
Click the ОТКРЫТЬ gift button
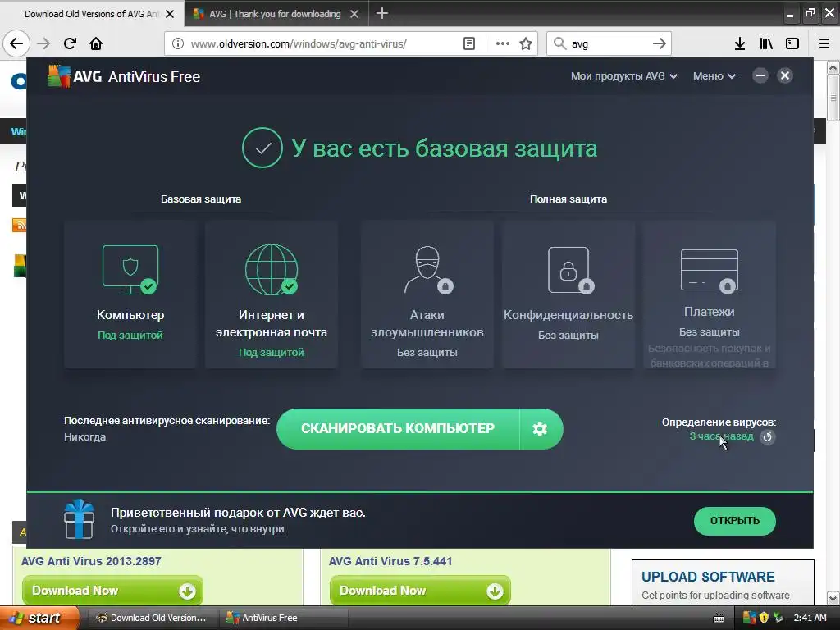coord(734,521)
